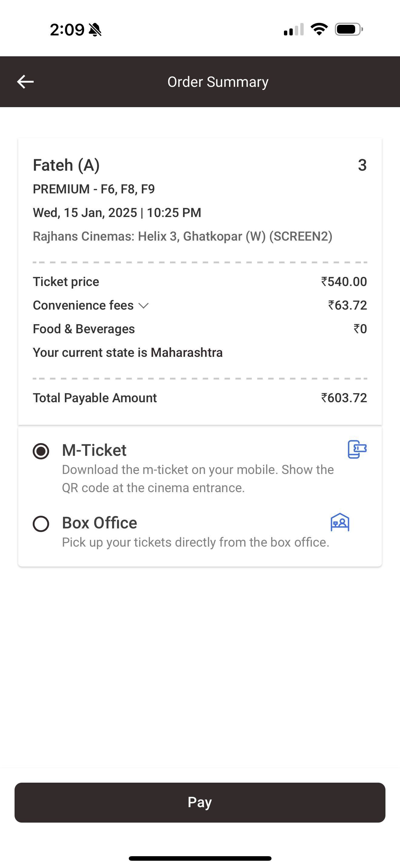Viewport: 400px width, 868px height.
Task: Tap the M-Ticket mobile ticket icon
Action: pos(357,449)
